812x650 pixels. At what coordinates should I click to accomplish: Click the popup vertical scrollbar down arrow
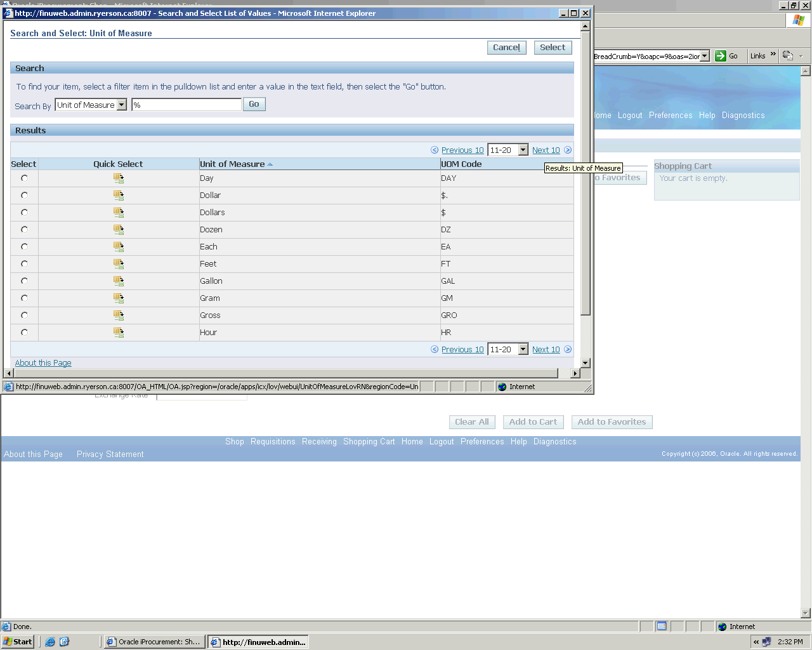tap(586, 363)
